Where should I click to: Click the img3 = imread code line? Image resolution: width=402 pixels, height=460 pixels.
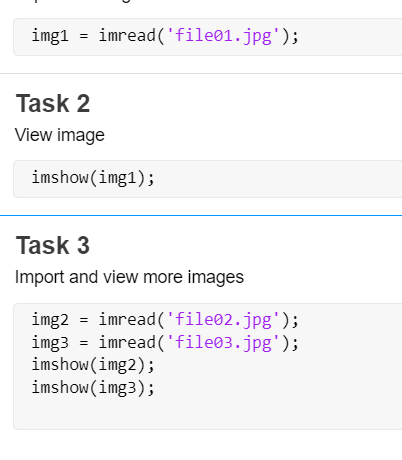(x=165, y=342)
